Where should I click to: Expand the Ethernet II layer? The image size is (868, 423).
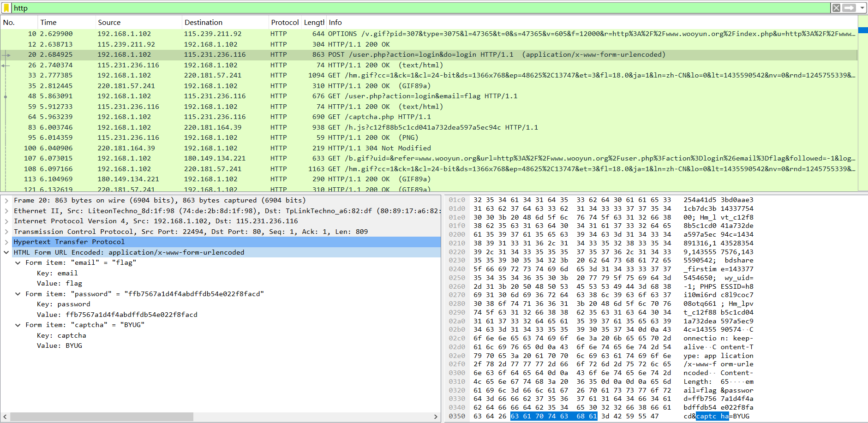click(6, 211)
